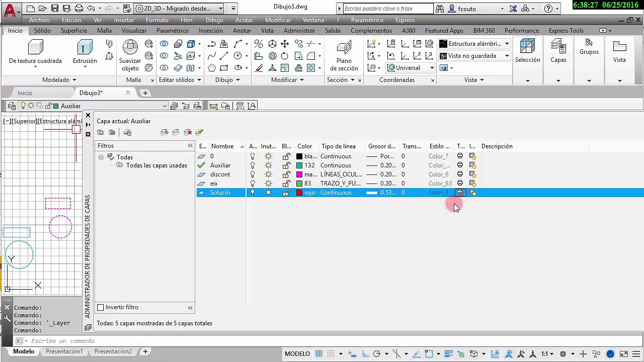Click the new layer icon in layer manager
The height and width of the screenshot is (362, 644).
tap(164, 132)
